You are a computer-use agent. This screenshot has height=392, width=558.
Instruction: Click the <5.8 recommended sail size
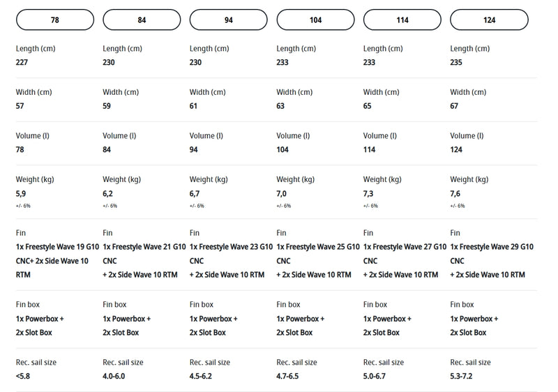[23, 377]
